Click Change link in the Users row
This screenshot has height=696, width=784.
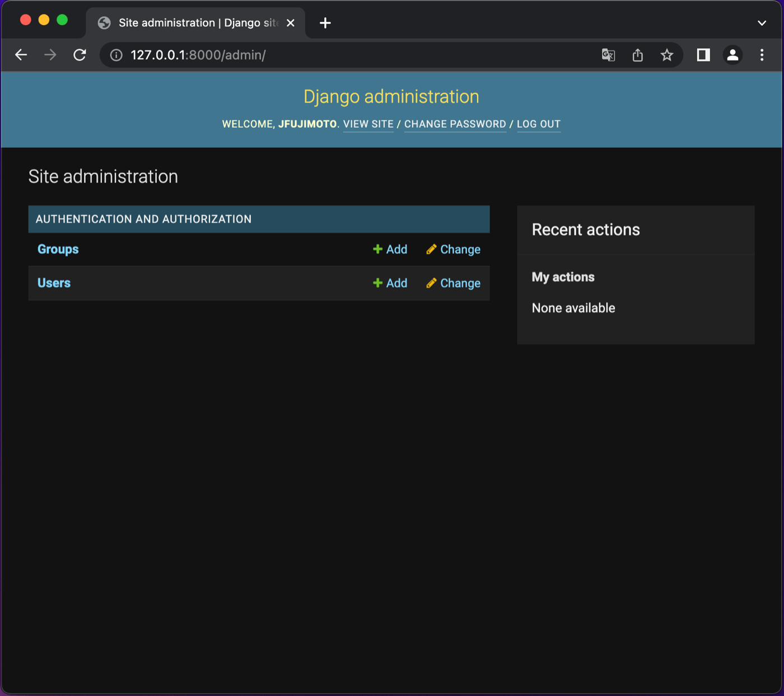point(454,283)
